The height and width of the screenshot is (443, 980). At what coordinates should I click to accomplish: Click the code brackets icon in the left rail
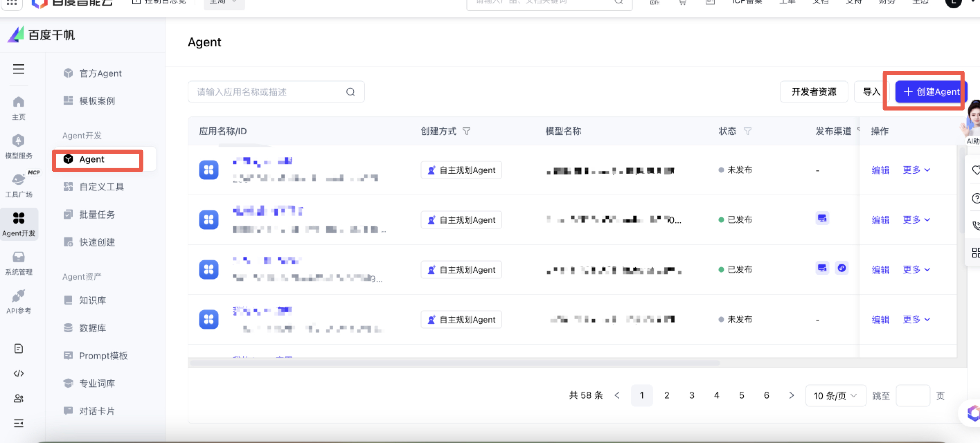point(18,373)
